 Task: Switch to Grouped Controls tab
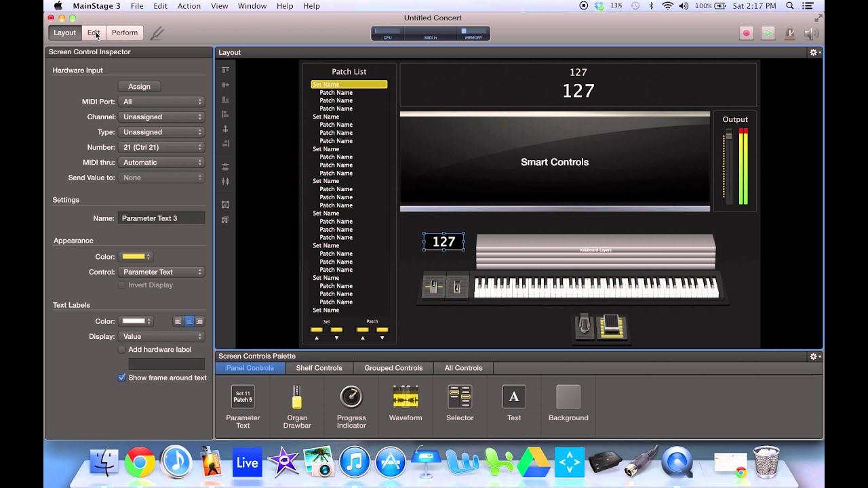click(393, 368)
